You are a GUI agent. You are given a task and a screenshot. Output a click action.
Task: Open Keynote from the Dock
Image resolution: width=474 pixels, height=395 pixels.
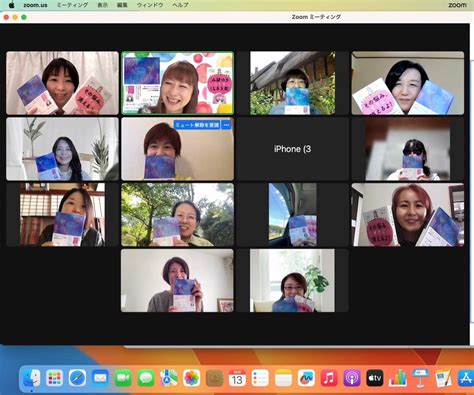[x=420, y=378]
